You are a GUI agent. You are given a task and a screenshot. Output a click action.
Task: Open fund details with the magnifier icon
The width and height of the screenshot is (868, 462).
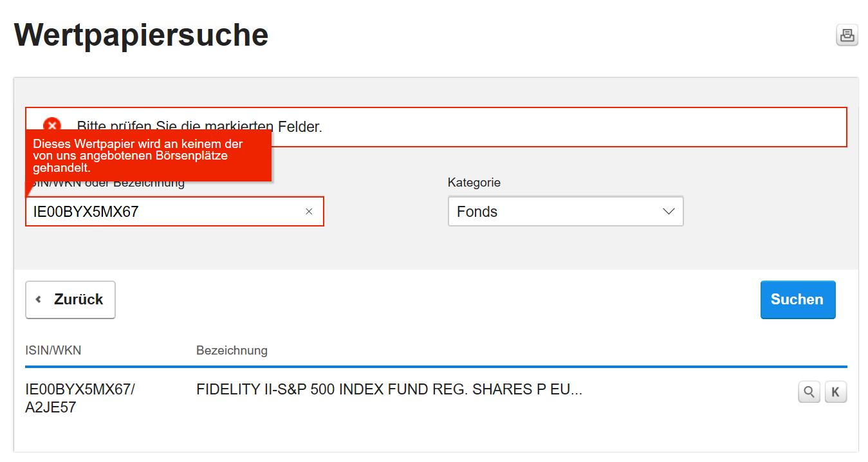pyautogui.click(x=809, y=391)
